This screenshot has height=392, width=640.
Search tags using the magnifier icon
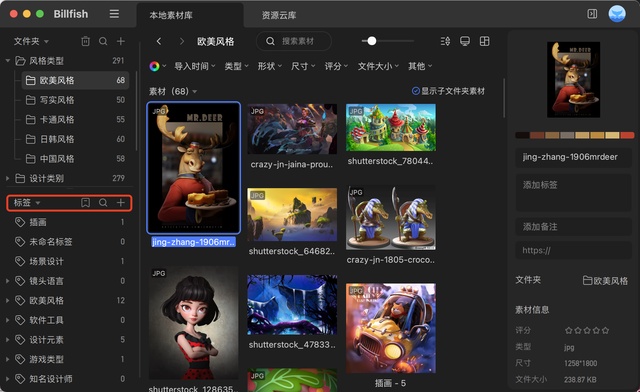[x=103, y=203]
